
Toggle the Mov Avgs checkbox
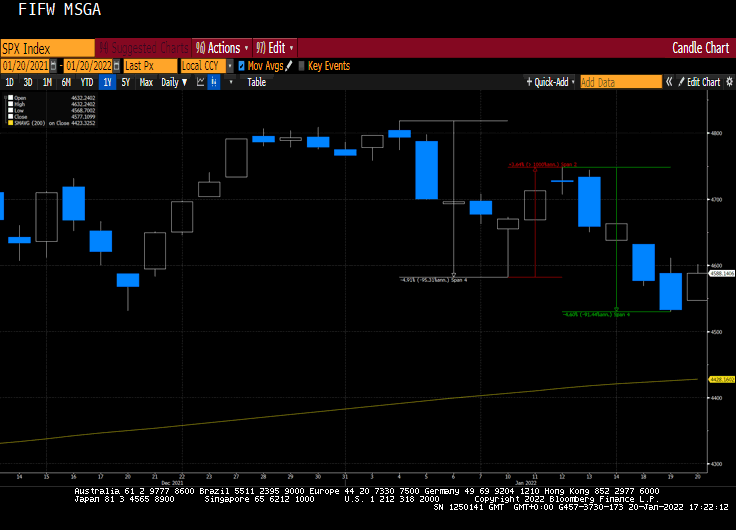coord(241,66)
